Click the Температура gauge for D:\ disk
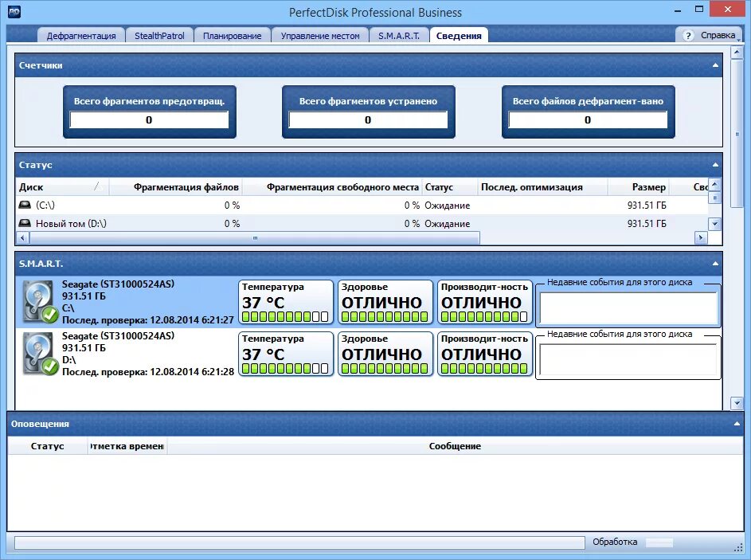Screen dimensions: 751x560 pyautogui.click(x=285, y=354)
